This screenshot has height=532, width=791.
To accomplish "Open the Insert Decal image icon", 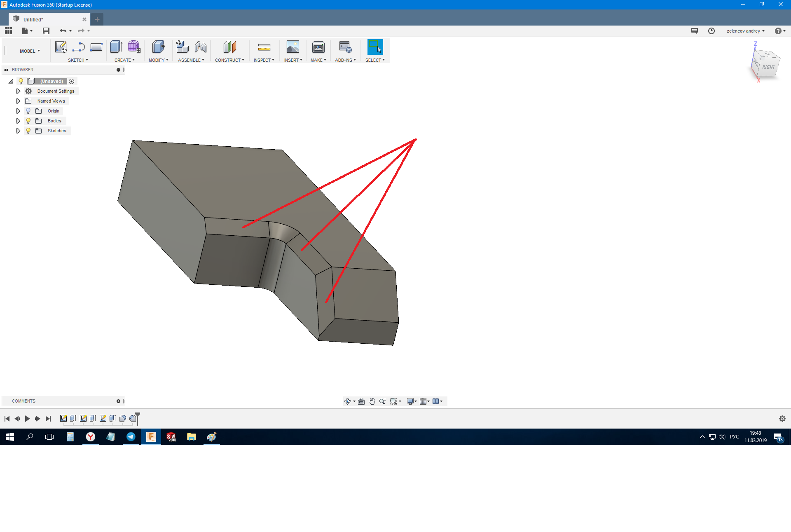I will (x=293, y=47).
